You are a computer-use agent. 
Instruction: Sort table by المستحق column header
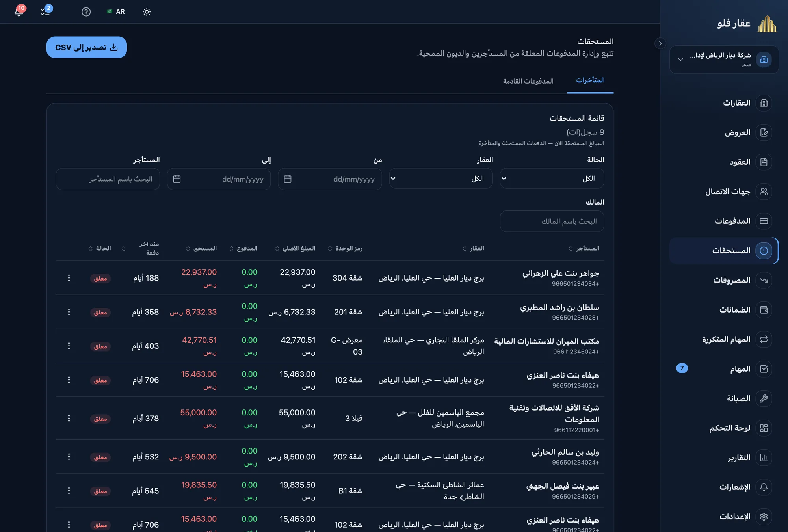(201, 249)
